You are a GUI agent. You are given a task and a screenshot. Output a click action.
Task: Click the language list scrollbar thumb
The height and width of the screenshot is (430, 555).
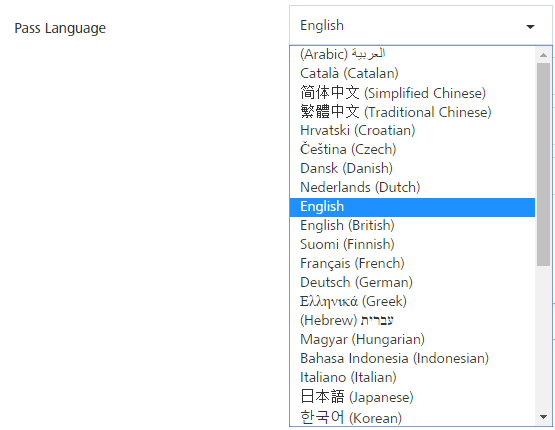pyautogui.click(x=543, y=165)
